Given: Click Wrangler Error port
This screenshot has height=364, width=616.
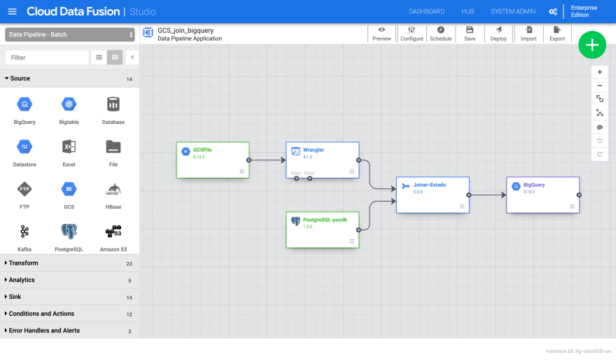Looking at the screenshot, I should pyautogui.click(x=310, y=178).
